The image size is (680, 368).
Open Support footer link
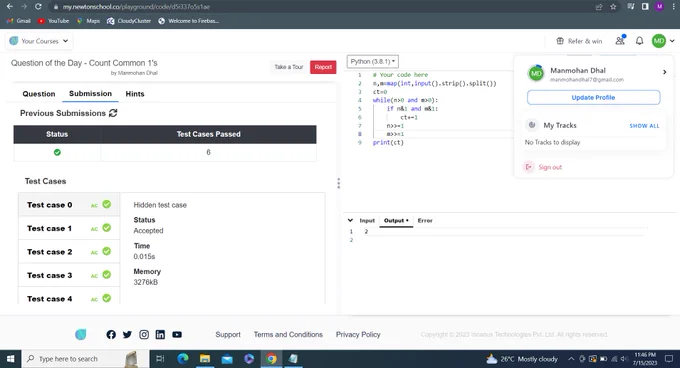coord(228,335)
